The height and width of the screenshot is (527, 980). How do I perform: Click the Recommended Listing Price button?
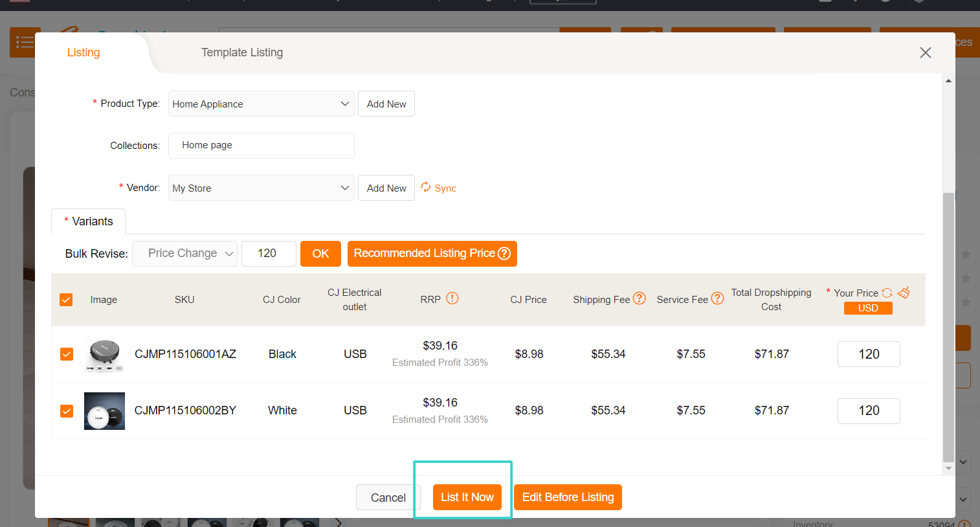coord(432,253)
